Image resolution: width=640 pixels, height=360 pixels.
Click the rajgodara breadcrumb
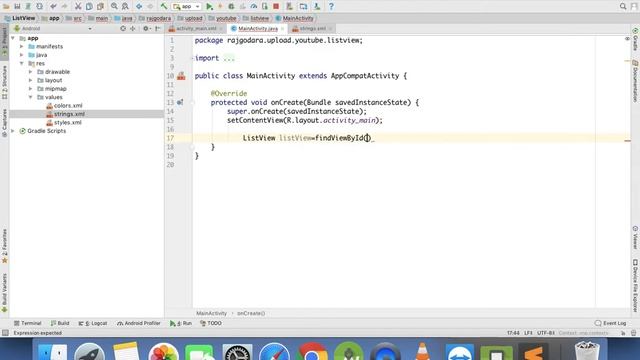[x=155, y=18]
